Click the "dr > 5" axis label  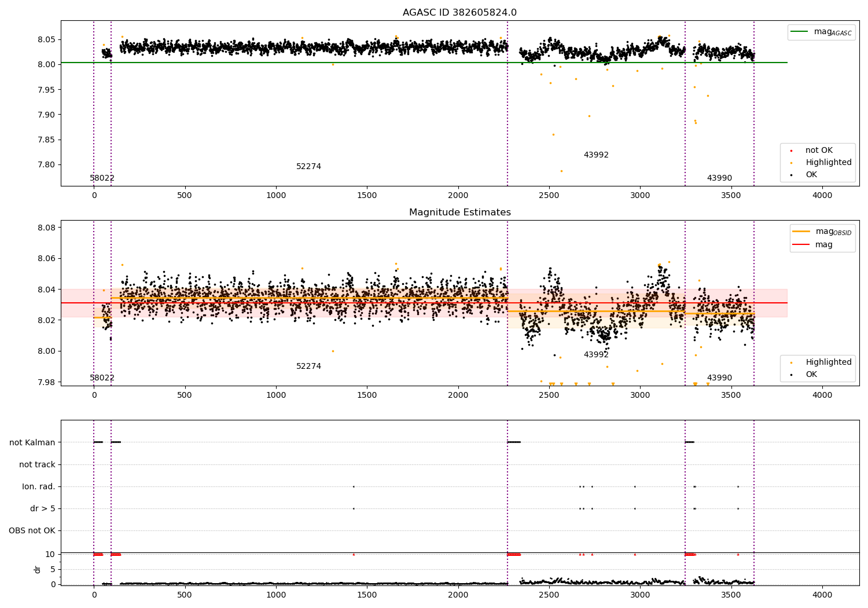[43, 508]
